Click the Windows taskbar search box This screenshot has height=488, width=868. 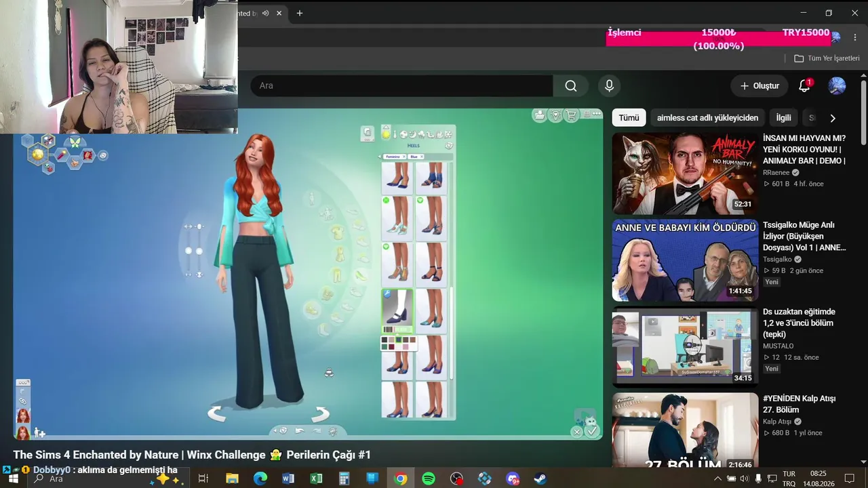pyautogui.click(x=108, y=479)
